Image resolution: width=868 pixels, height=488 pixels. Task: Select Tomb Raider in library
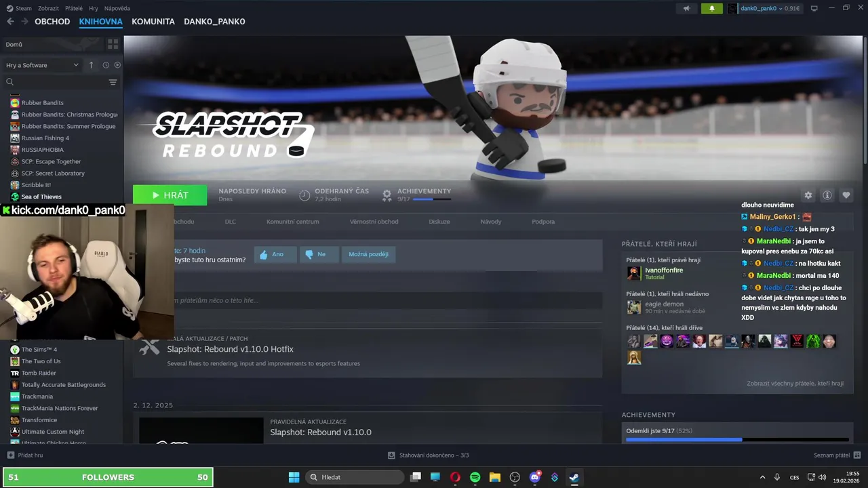tap(39, 373)
